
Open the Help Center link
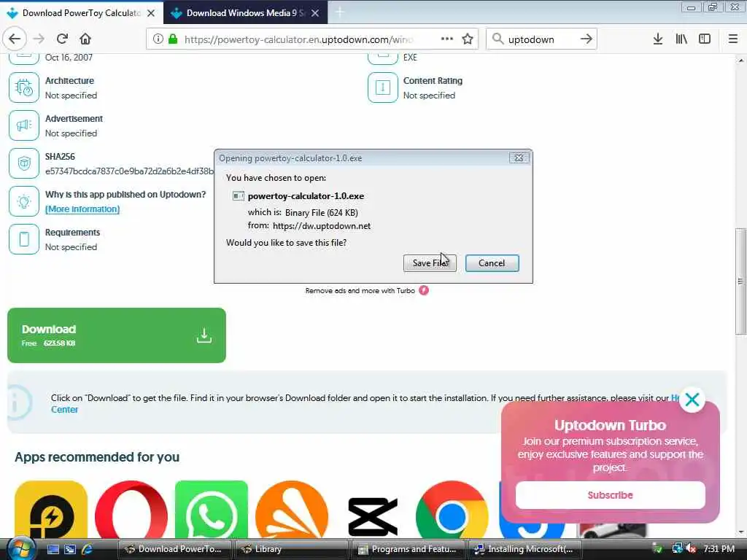pyautogui.click(x=64, y=410)
